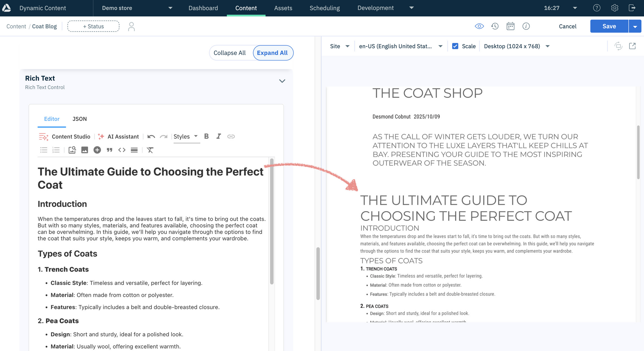Toggle the Scale checkbox
The width and height of the screenshot is (644, 351).
point(455,46)
